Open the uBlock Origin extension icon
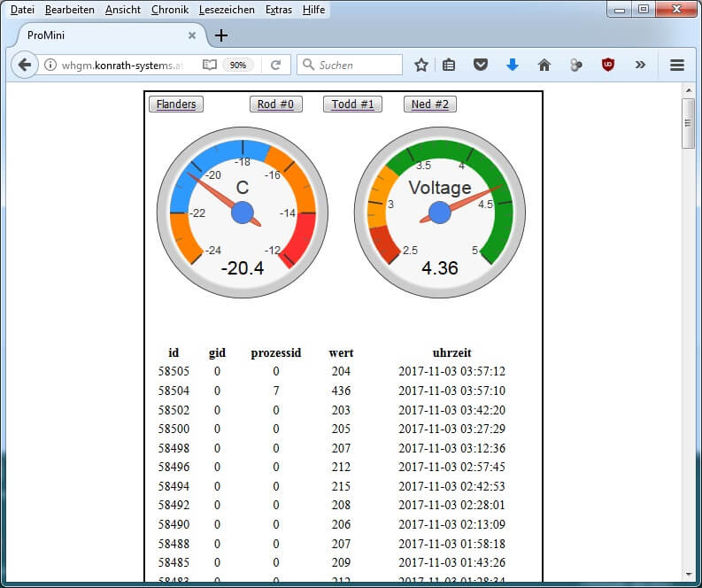Screen dimensions: 702x588 click(x=608, y=65)
